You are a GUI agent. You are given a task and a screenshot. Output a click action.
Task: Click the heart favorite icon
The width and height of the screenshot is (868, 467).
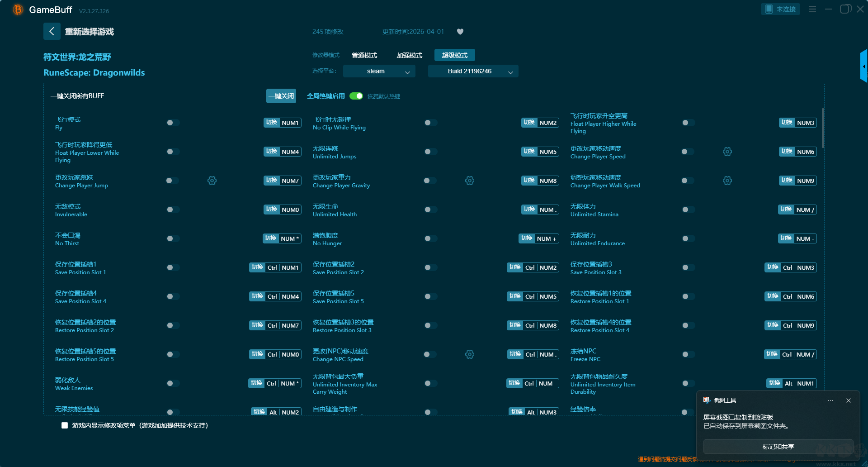point(460,32)
